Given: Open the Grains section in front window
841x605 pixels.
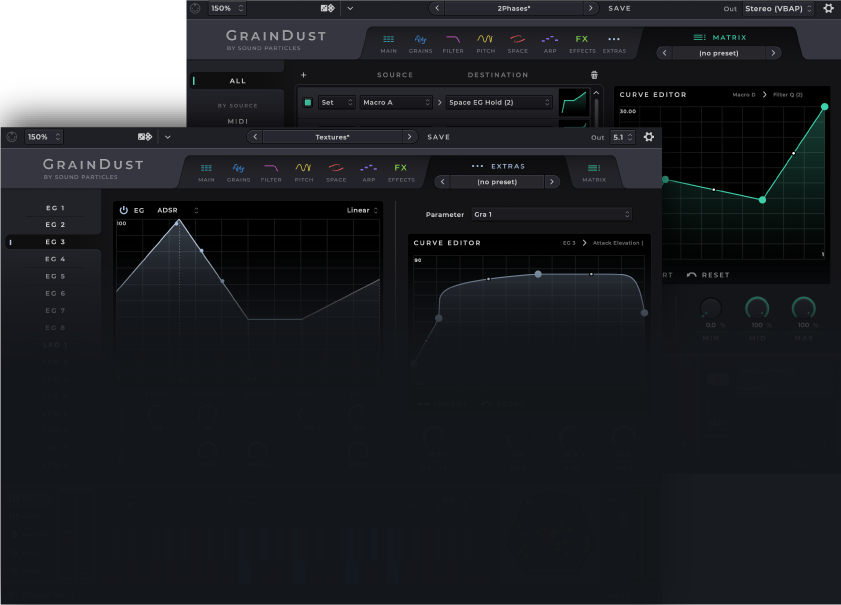Looking at the screenshot, I should coord(239,172).
